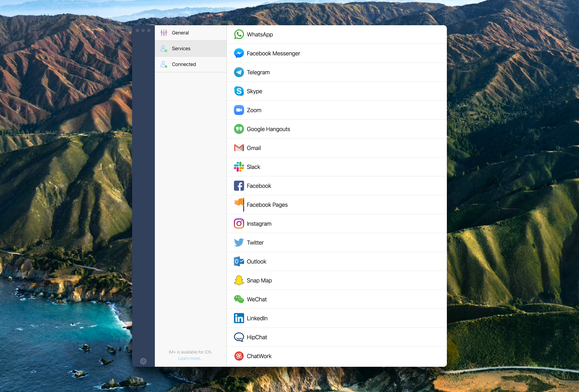Image resolution: width=579 pixels, height=392 pixels.
Task: Click the Twitter bird icon
Action: [239, 243]
